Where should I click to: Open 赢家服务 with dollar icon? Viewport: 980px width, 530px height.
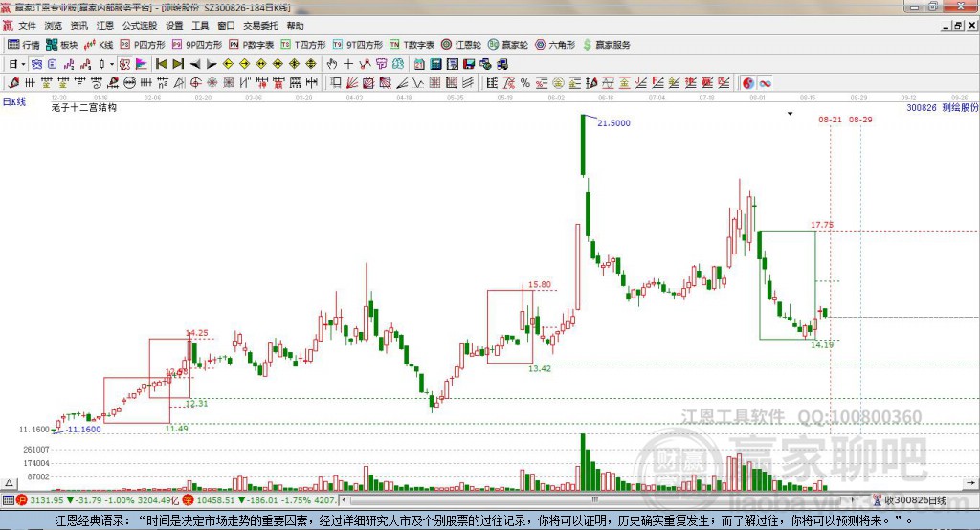point(606,45)
